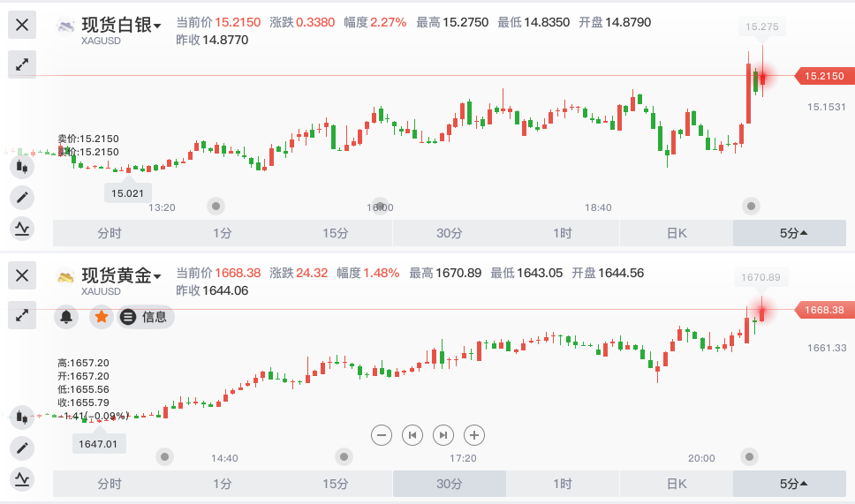Switch gold chart to 日K tab
Image resolution: width=855 pixels, height=504 pixels.
pos(677,484)
